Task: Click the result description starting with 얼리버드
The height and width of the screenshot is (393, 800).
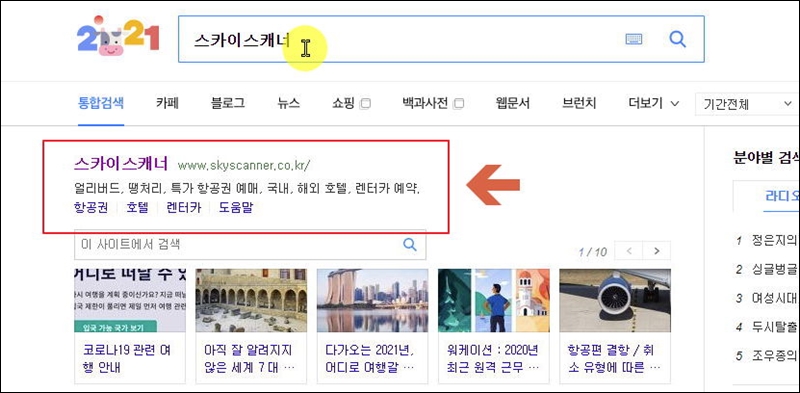Action: click(x=247, y=188)
